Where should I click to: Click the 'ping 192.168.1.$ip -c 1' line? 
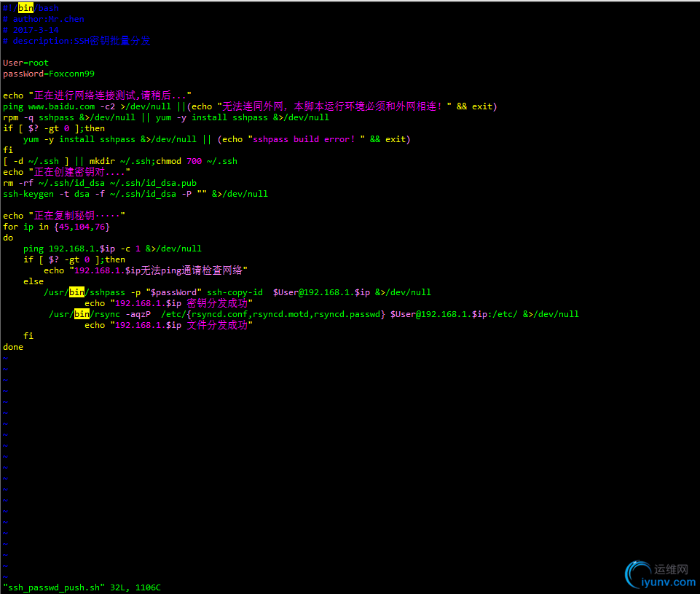(112, 249)
